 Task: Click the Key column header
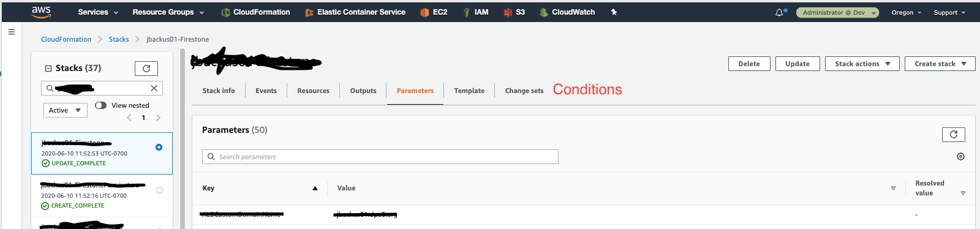(208, 189)
